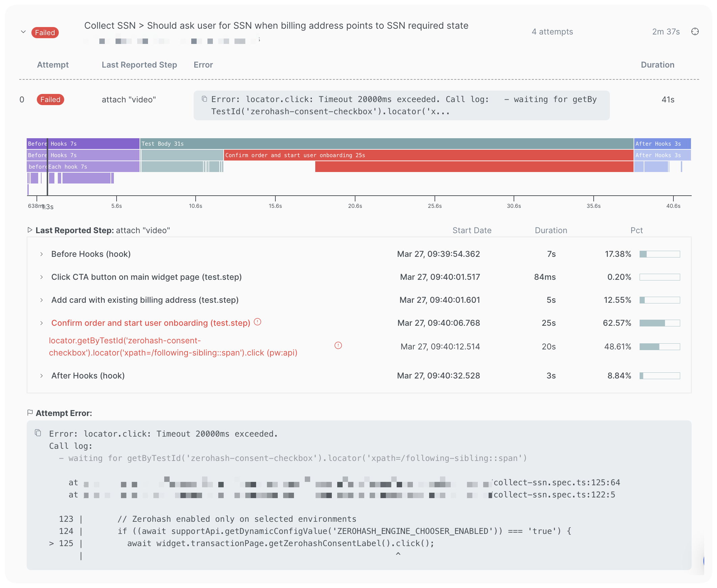The width and height of the screenshot is (717, 588).
Task: Collapse the Collect SSN test header chevron
Action: click(x=23, y=32)
